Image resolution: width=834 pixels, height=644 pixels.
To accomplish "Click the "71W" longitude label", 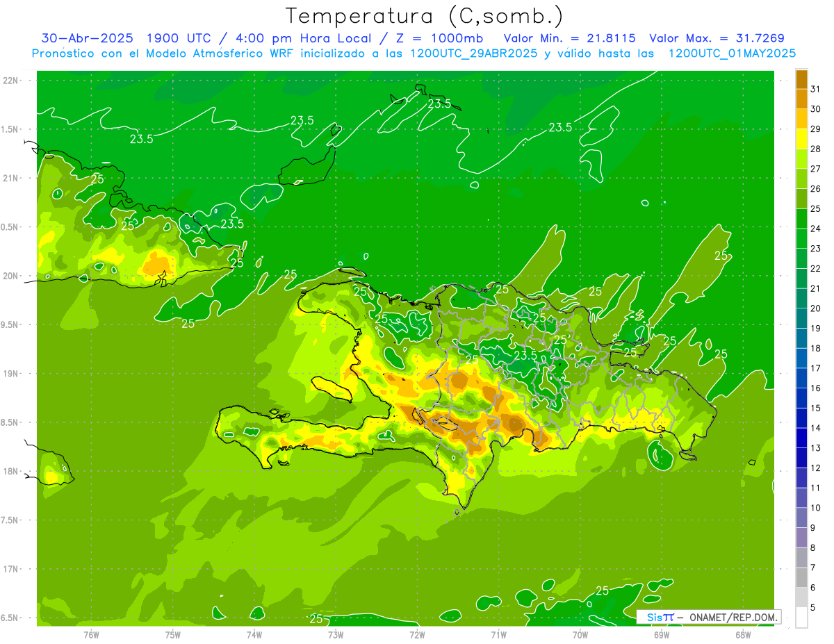I will (498, 634).
